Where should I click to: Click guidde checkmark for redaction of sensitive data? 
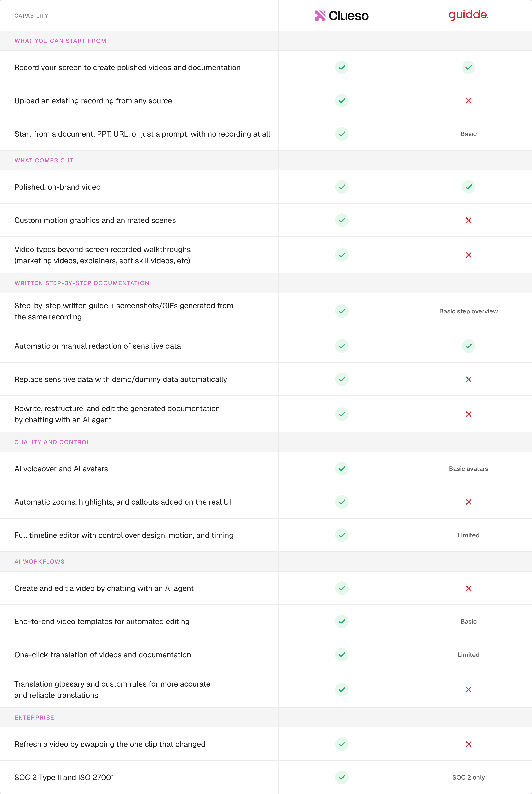click(x=468, y=346)
